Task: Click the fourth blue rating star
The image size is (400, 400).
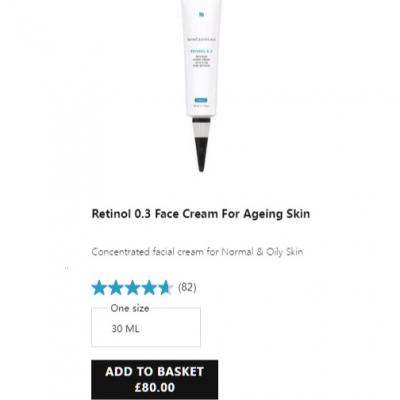Action: [x=149, y=288]
